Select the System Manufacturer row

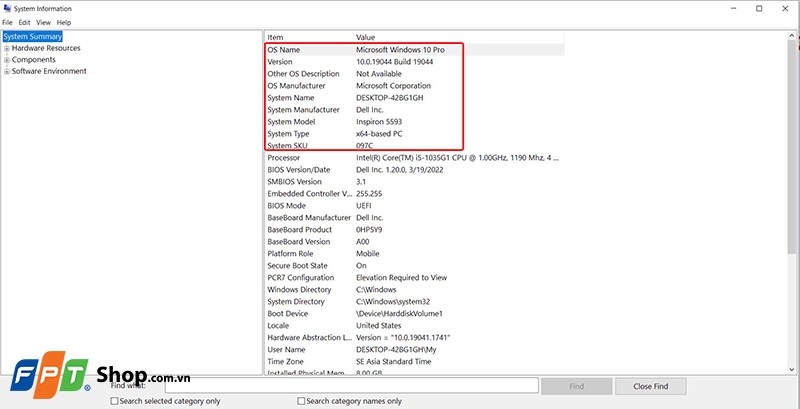pos(414,110)
